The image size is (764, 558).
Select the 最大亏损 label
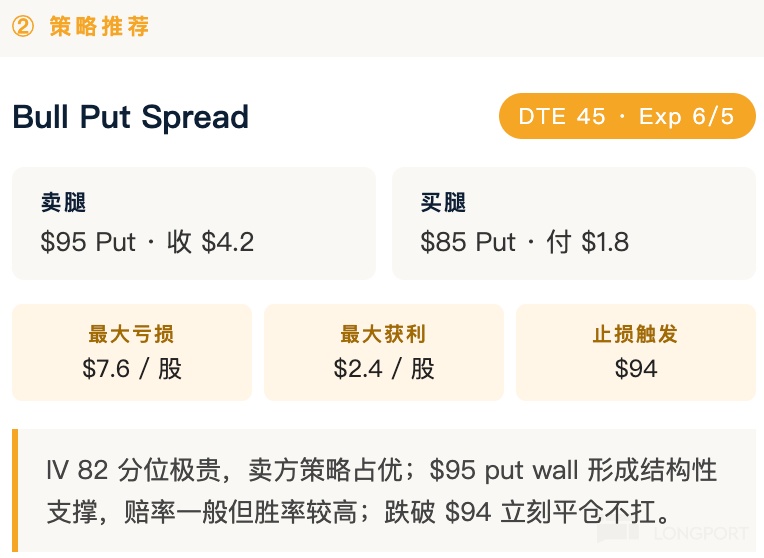coord(131,334)
